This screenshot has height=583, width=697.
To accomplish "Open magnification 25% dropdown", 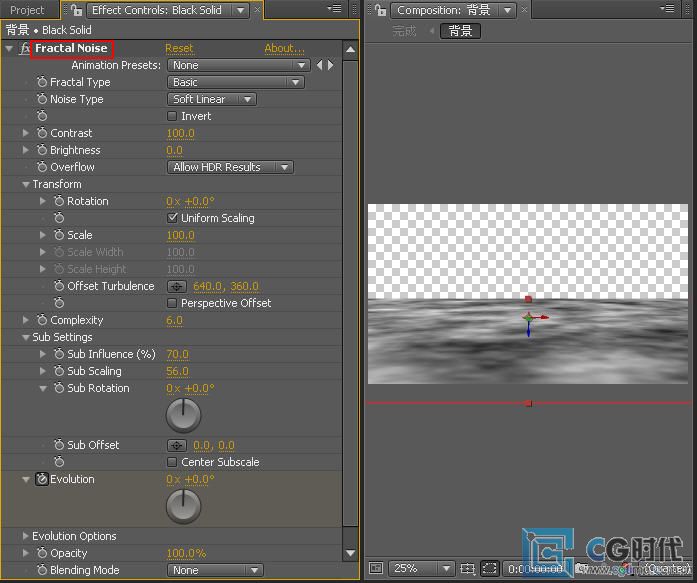I will (x=421, y=568).
